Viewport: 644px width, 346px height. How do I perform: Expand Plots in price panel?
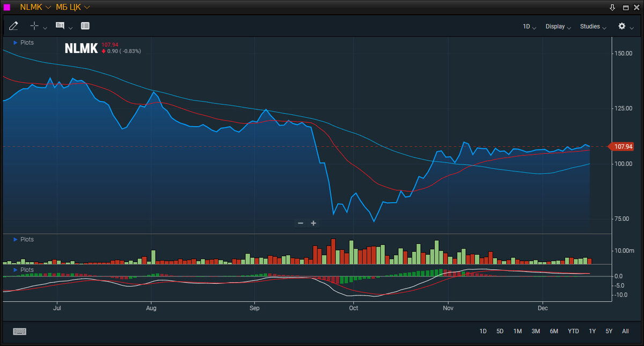pyautogui.click(x=24, y=42)
